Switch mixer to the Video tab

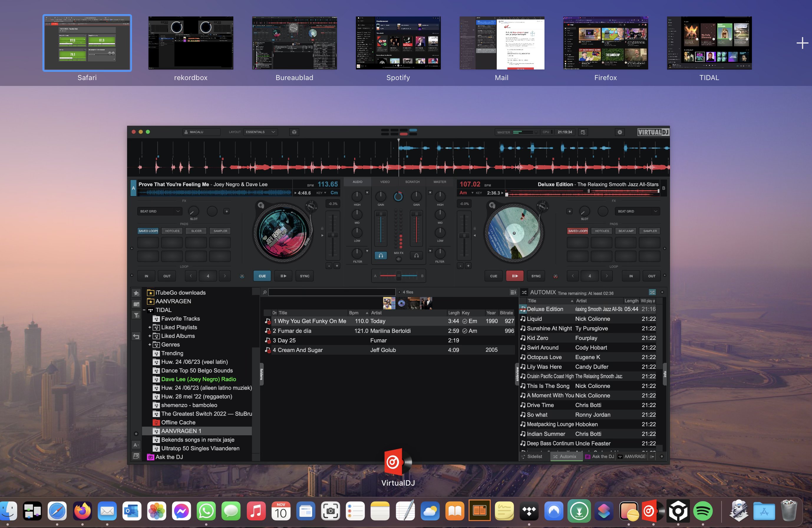(x=384, y=182)
